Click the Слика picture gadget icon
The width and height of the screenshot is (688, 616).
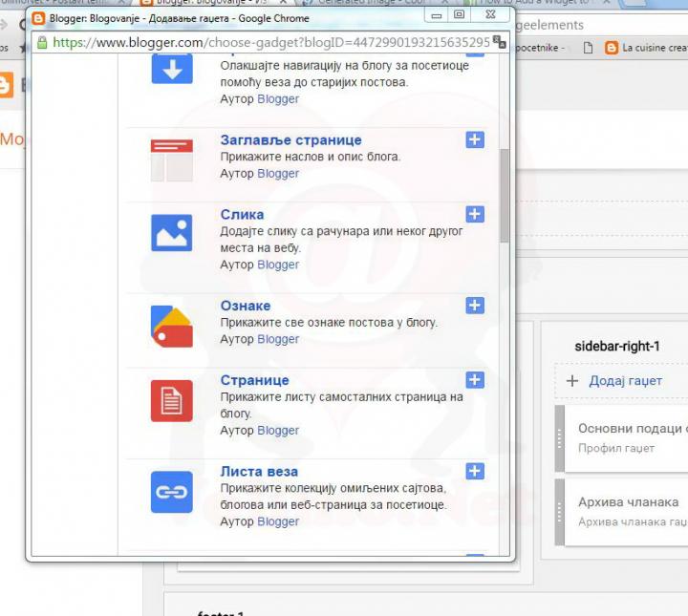point(172,233)
